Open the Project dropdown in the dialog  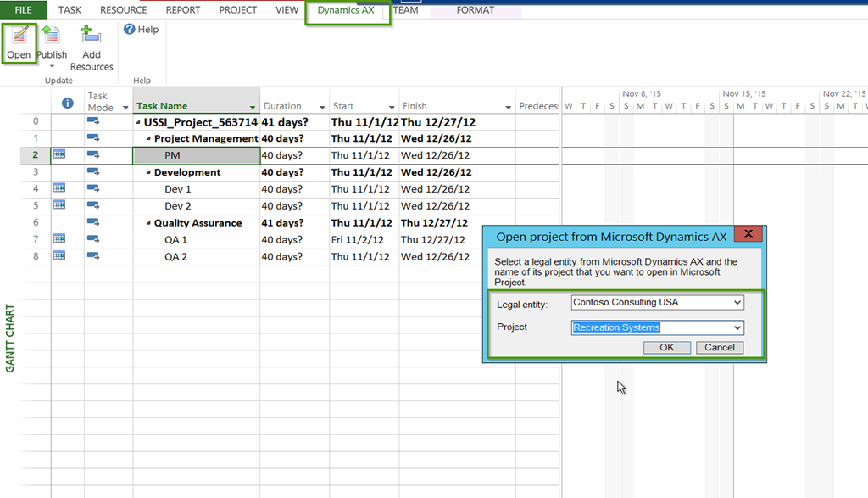pyautogui.click(x=736, y=327)
